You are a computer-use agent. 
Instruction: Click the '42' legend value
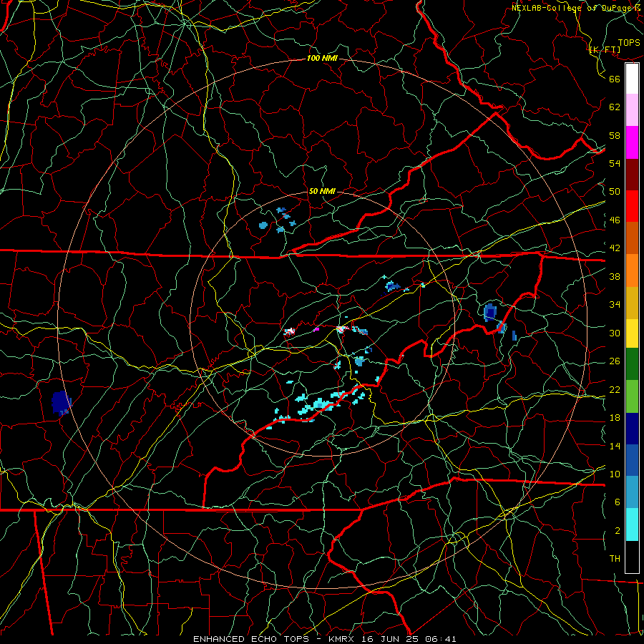[615, 248]
